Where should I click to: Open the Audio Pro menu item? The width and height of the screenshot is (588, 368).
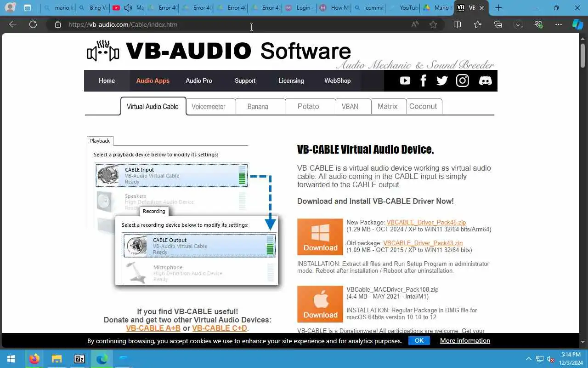coord(199,80)
